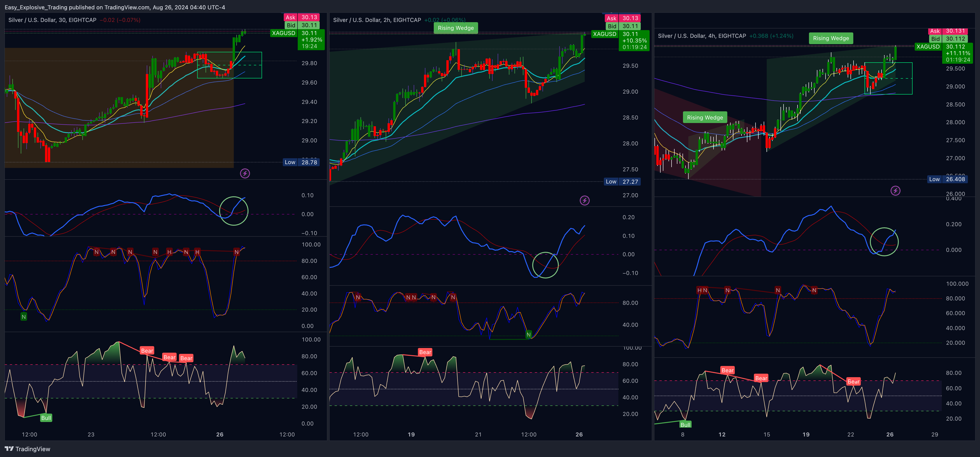Click the rightmost red N marker in 30-minute stochastic
Viewport: 980px width, 457px height.
(x=237, y=252)
